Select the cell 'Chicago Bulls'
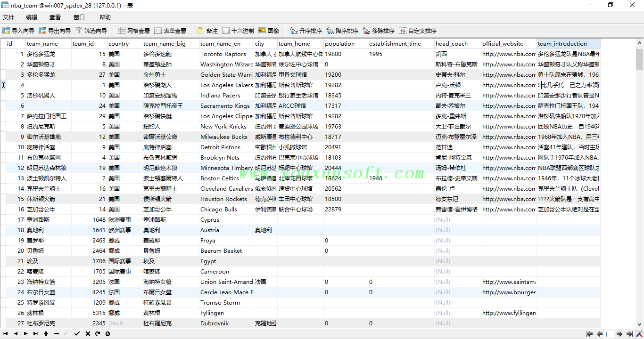 226,210
